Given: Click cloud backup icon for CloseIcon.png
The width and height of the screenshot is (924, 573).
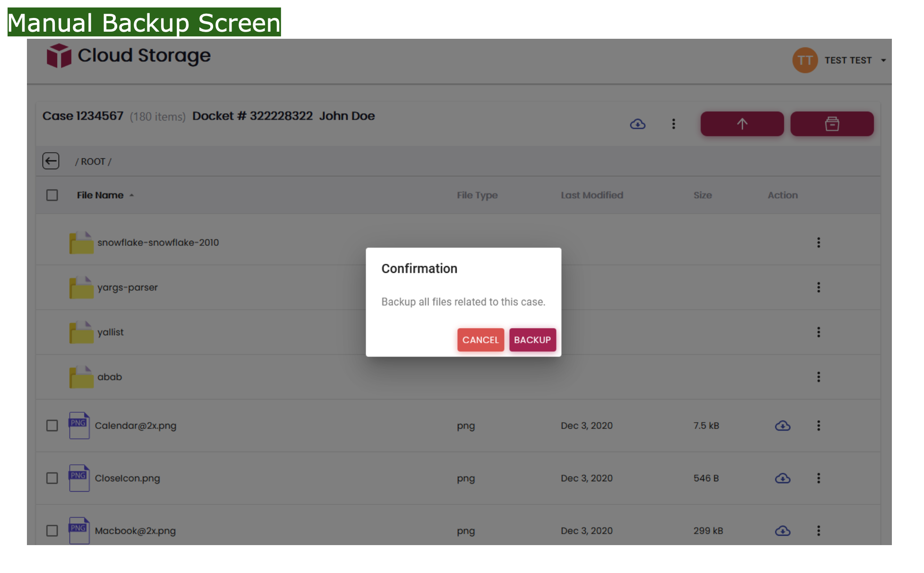Looking at the screenshot, I should click(783, 478).
